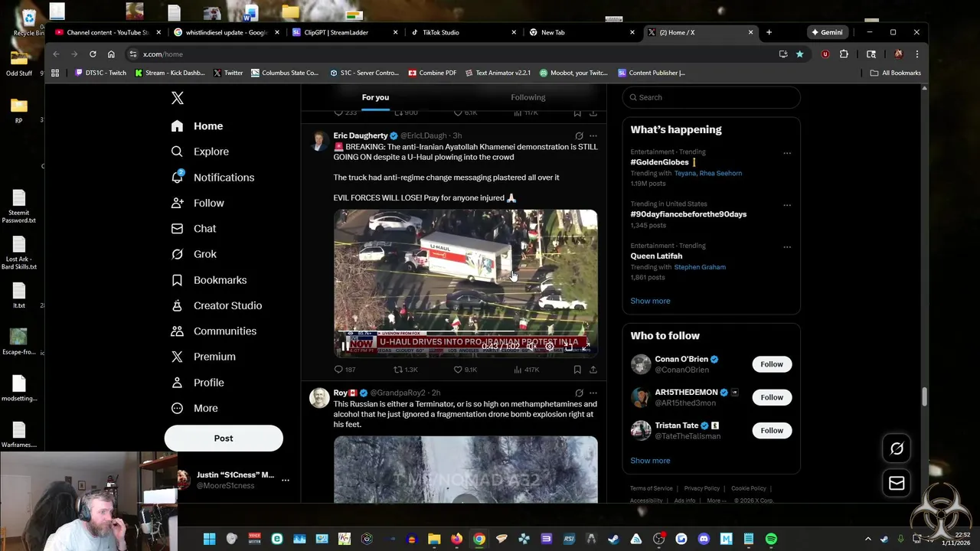Click the Search field on X
The image size is (980, 551).
(x=711, y=97)
